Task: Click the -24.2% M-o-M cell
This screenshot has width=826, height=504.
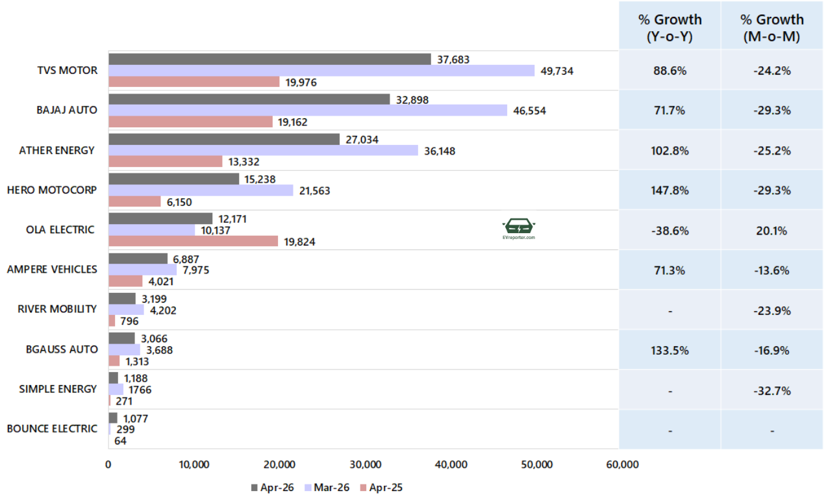Action: 772,71
